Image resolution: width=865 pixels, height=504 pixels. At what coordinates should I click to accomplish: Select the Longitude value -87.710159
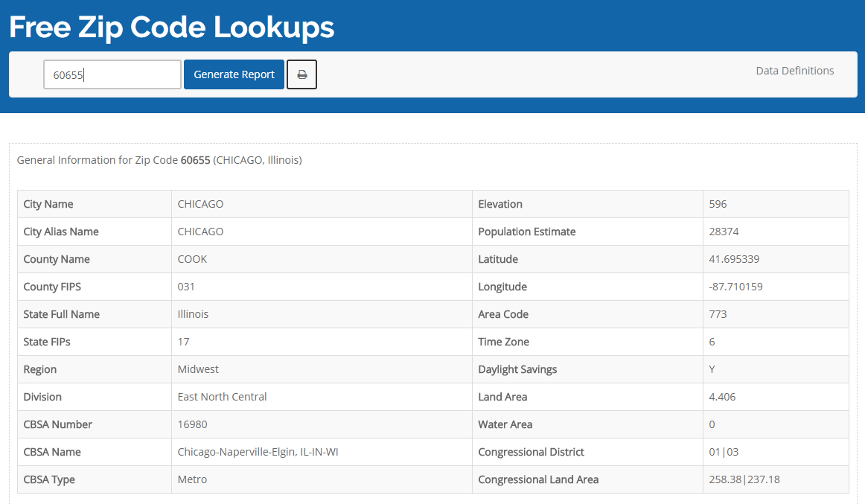(x=736, y=287)
